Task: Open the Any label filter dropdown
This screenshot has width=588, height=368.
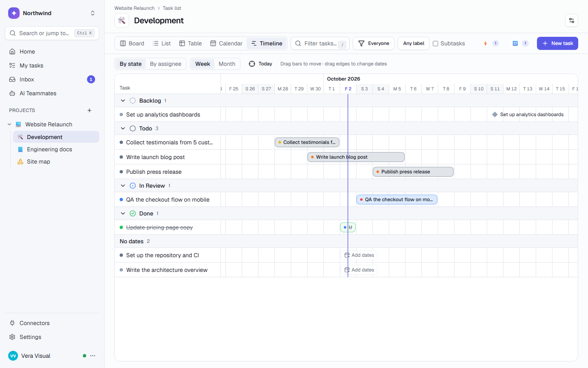Action: [x=414, y=43]
